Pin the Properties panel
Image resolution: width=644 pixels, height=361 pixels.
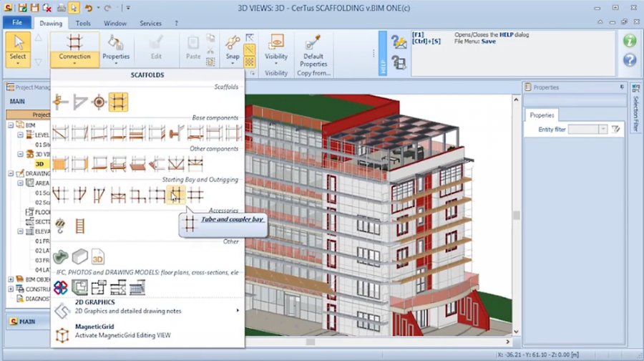point(622,87)
